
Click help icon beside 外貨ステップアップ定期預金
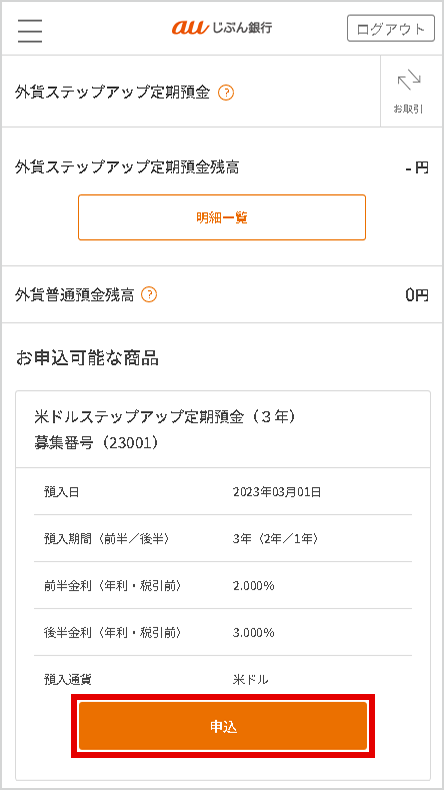click(226, 93)
